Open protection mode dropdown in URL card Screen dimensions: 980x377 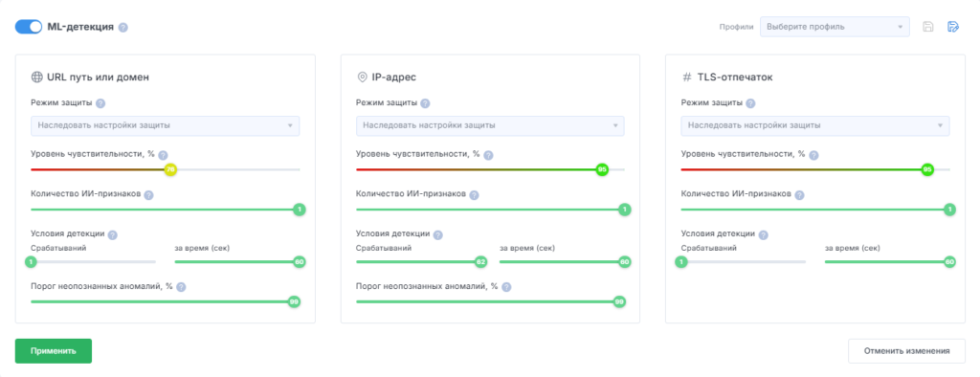tap(165, 125)
